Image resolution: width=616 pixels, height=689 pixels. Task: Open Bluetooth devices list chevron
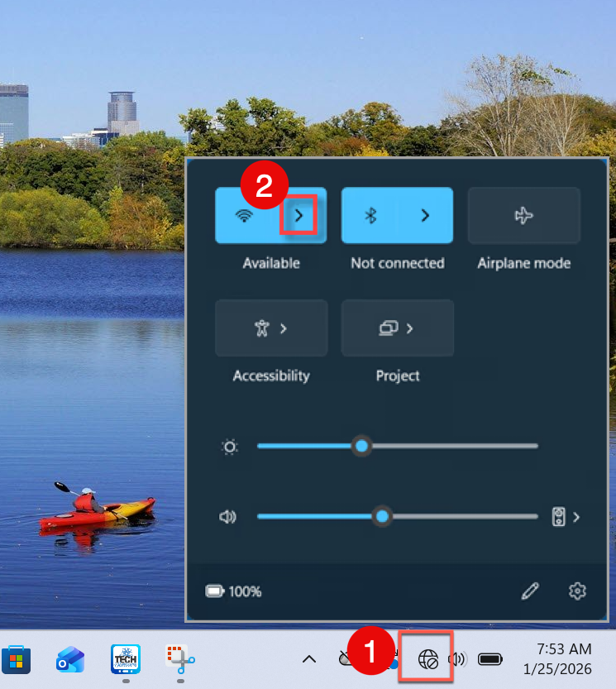coord(425,216)
